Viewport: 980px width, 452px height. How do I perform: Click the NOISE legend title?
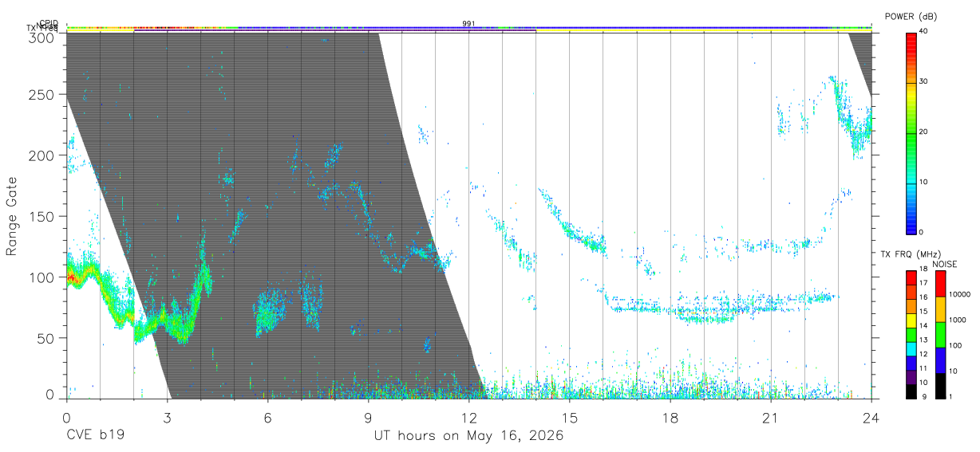pos(944,264)
